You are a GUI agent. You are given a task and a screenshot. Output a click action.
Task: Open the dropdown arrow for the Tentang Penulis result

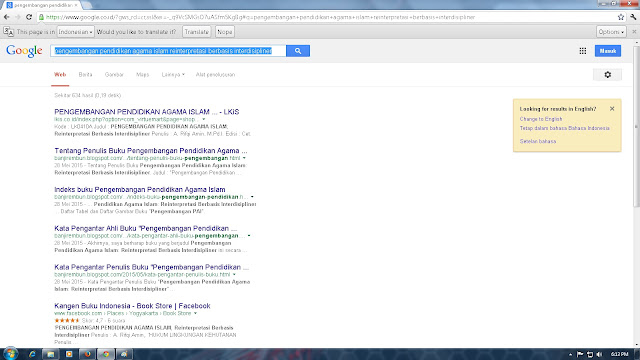244,158
